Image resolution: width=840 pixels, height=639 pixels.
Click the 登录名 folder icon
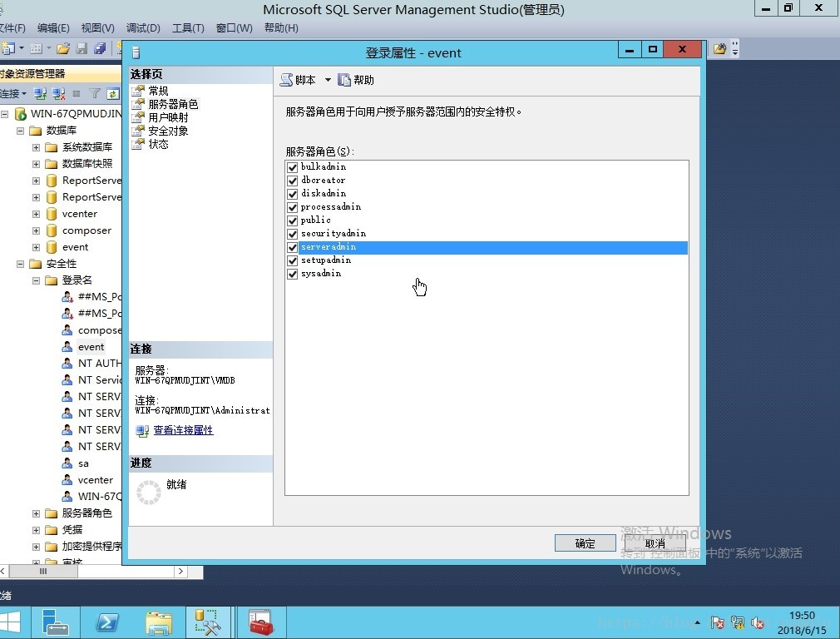[52, 280]
